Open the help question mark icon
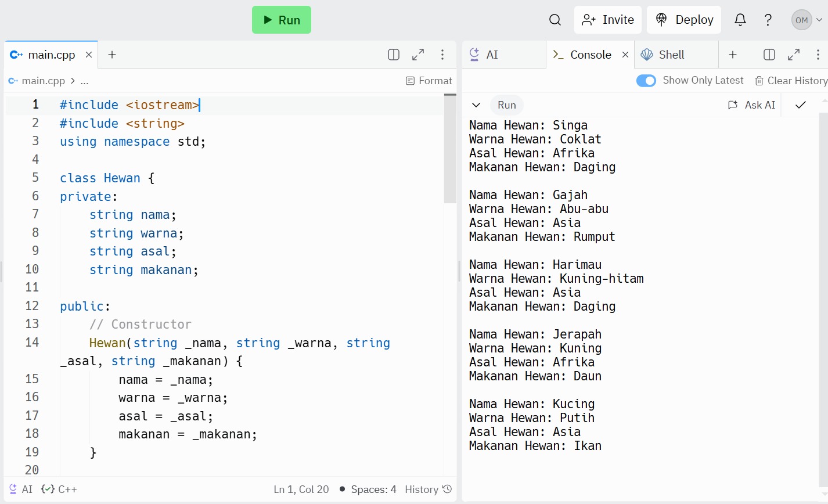The height and width of the screenshot is (504, 828). click(768, 20)
